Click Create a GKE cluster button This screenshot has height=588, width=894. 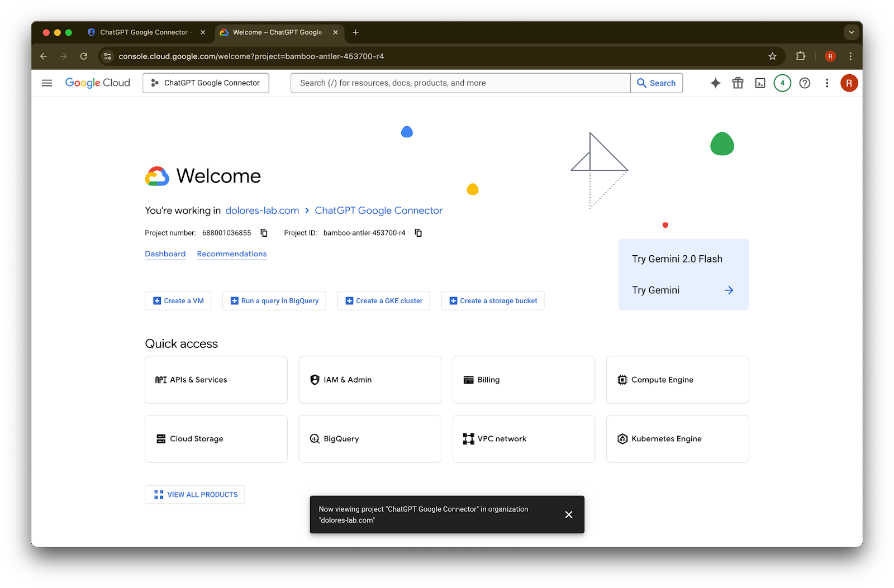click(384, 301)
